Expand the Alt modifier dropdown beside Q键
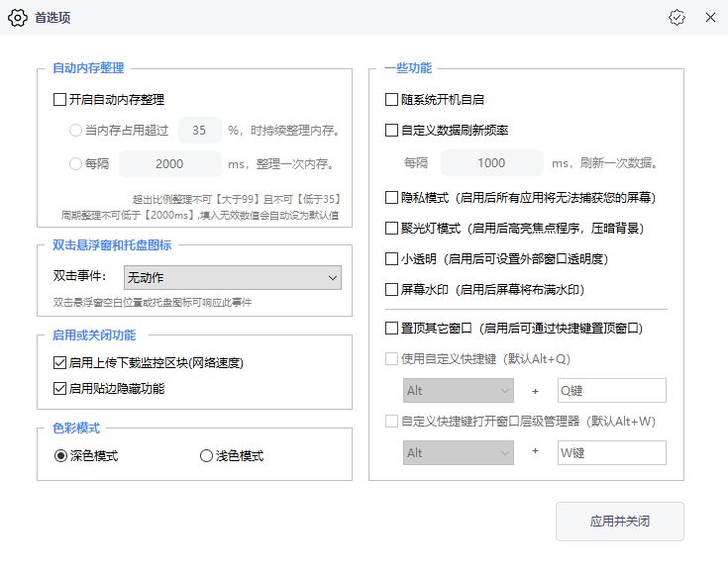Viewport: 728px width, 573px height. tap(458, 391)
